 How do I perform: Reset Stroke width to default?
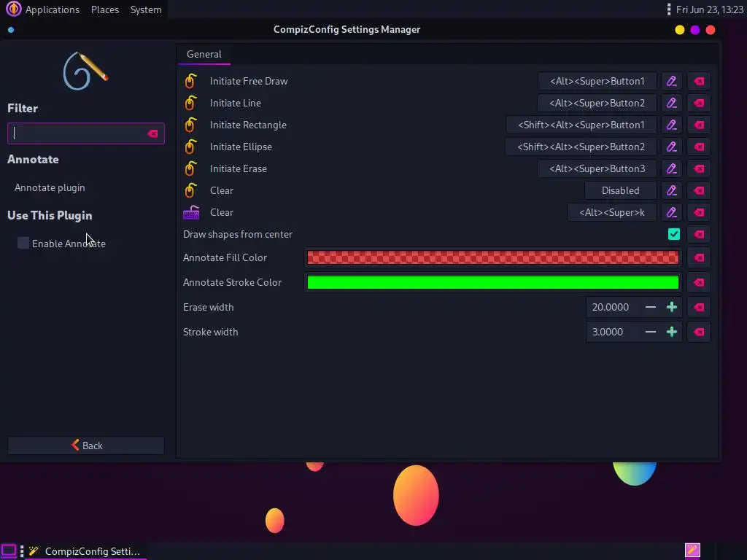[x=699, y=332]
